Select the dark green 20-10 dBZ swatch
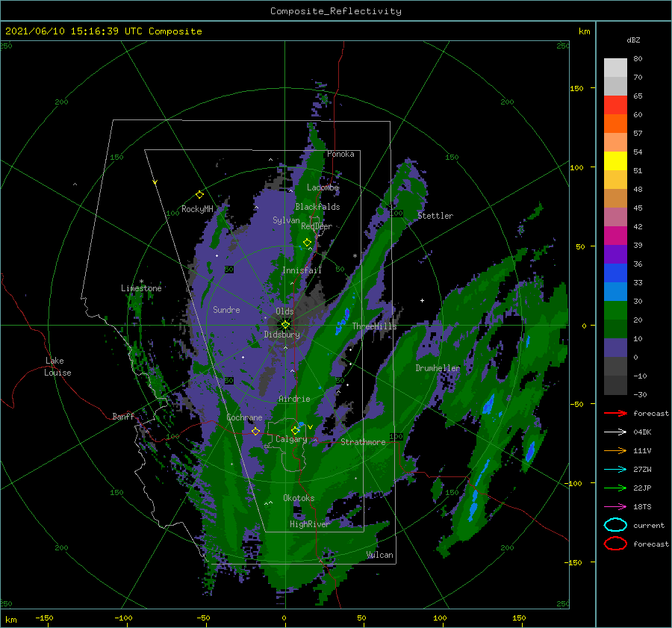 tap(615, 329)
